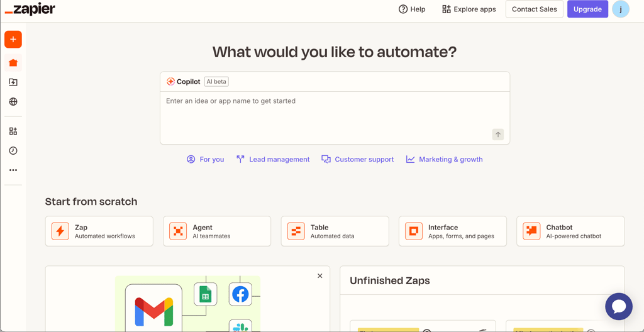The width and height of the screenshot is (644, 332).
Task: Open the Help link text
Action: [418, 9]
